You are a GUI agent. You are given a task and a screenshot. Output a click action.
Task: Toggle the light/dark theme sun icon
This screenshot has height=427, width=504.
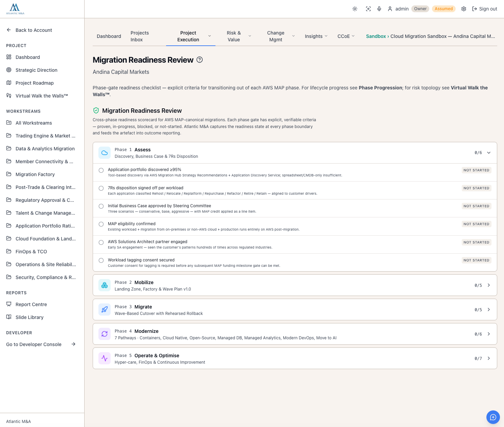[x=355, y=9]
